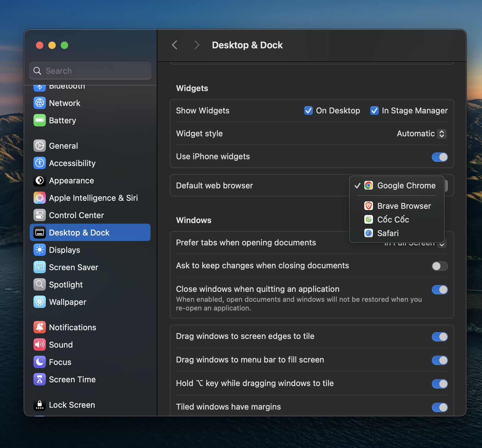Open Network settings label in sidebar
The image size is (482, 448).
pos(64,103)
